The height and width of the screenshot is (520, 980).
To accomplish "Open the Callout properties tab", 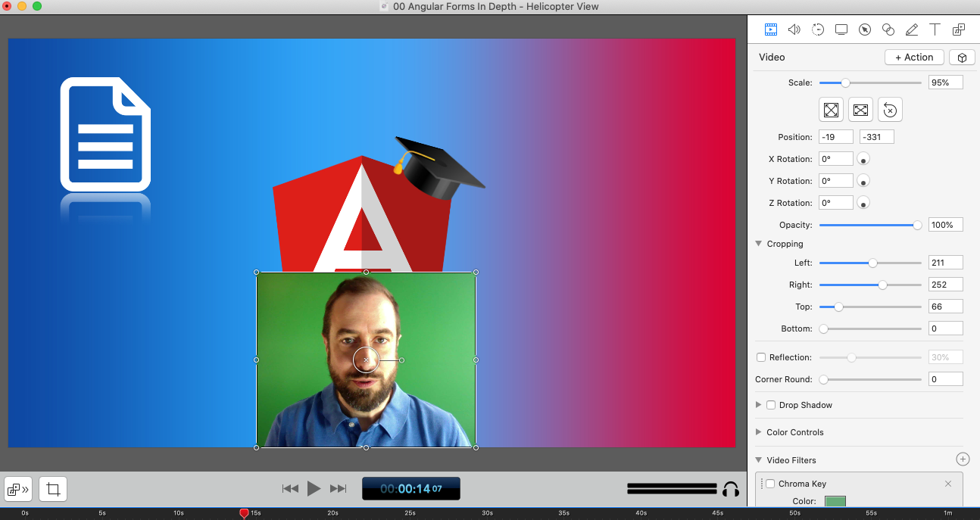I will click(865, 30).
